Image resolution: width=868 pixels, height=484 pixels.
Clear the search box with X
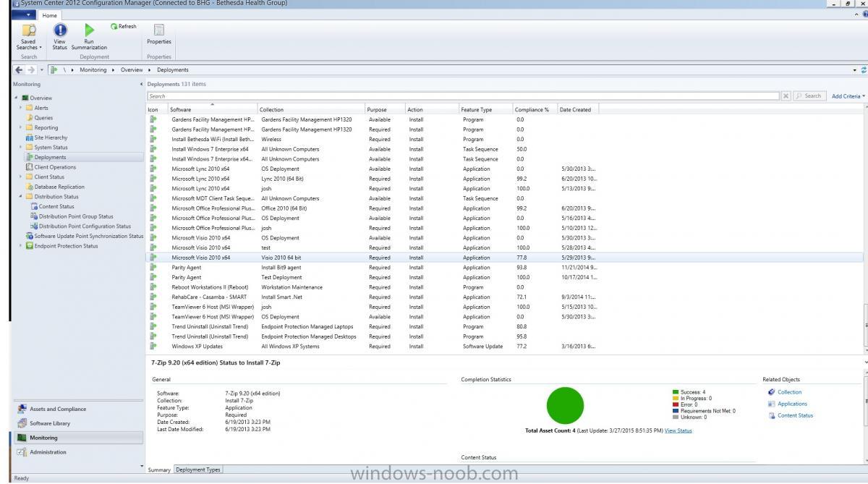[786, 96]
